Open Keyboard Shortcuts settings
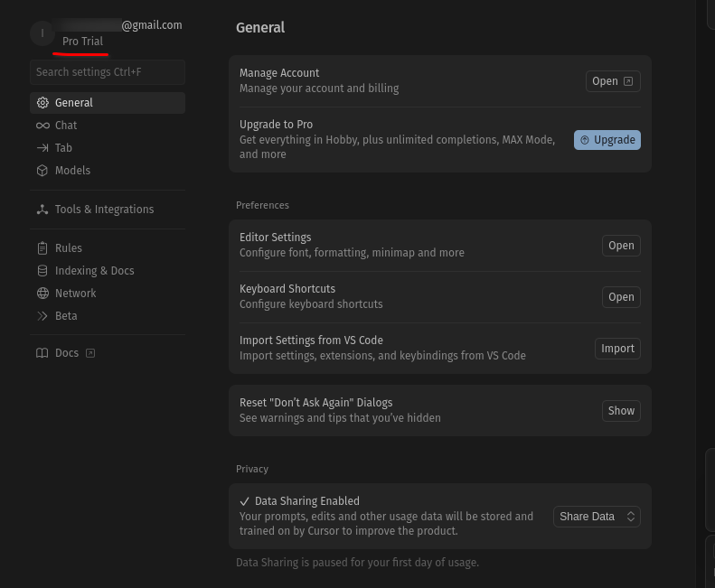The image size is (715, 588). tap(621, 297)
